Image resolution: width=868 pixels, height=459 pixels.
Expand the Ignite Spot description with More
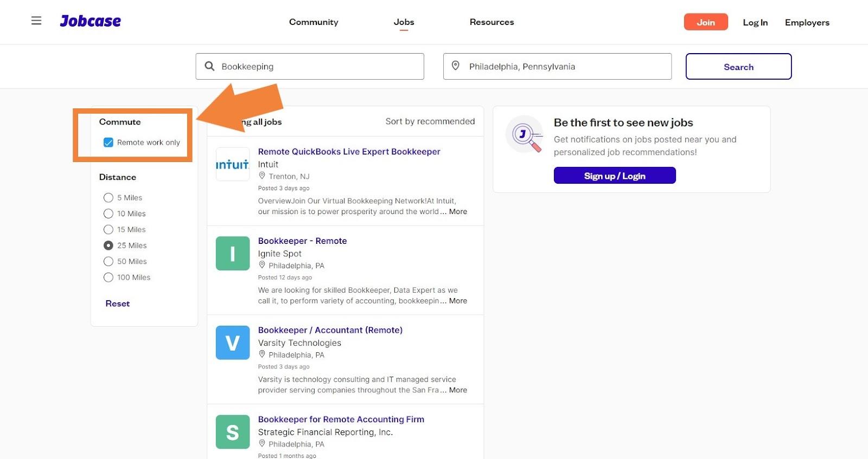pos(458,301)
